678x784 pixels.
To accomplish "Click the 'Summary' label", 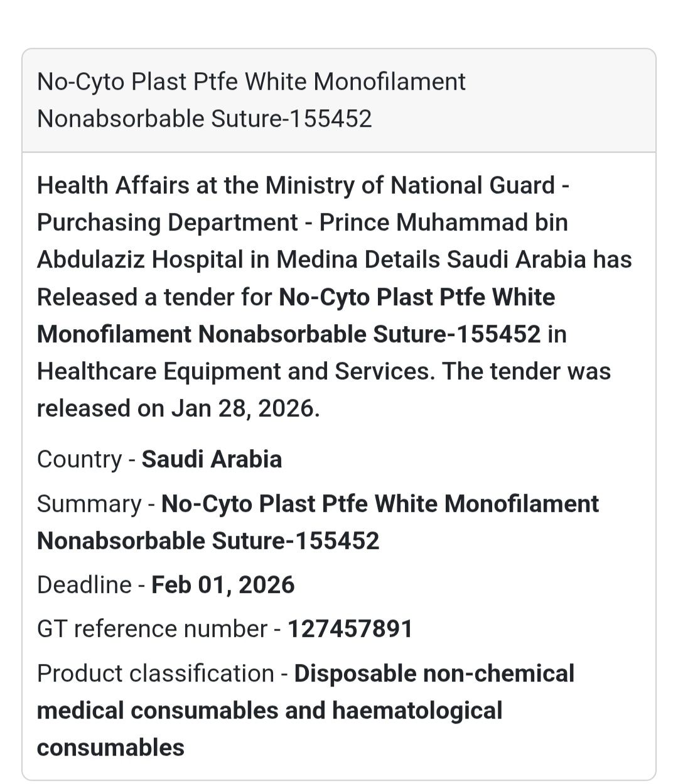I will pyautogui.click(x=89, y=504).
